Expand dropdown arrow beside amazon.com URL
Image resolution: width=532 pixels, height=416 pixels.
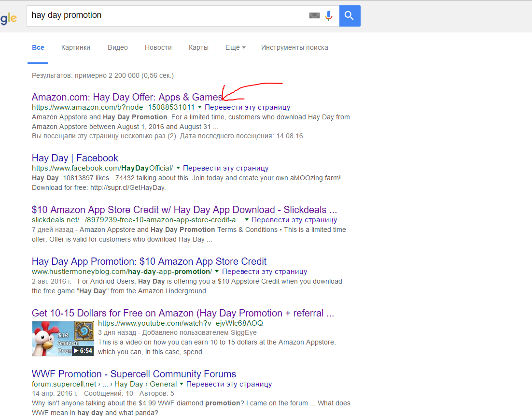tap(200, 107)
